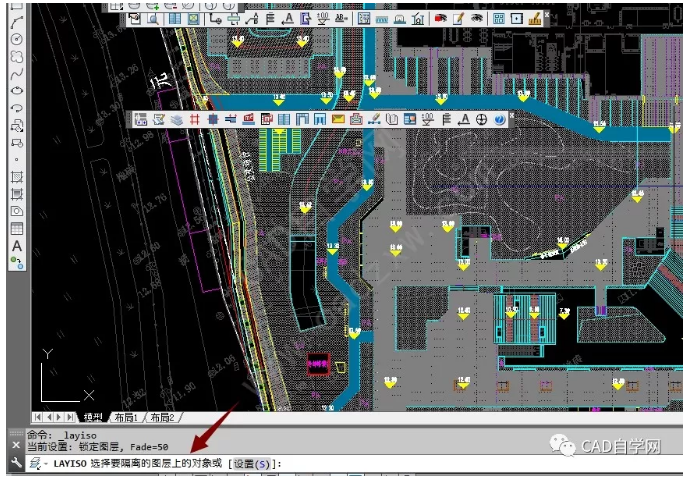
Task: Go to the previous layout tab arrow
Action: [x=49, y=417]
